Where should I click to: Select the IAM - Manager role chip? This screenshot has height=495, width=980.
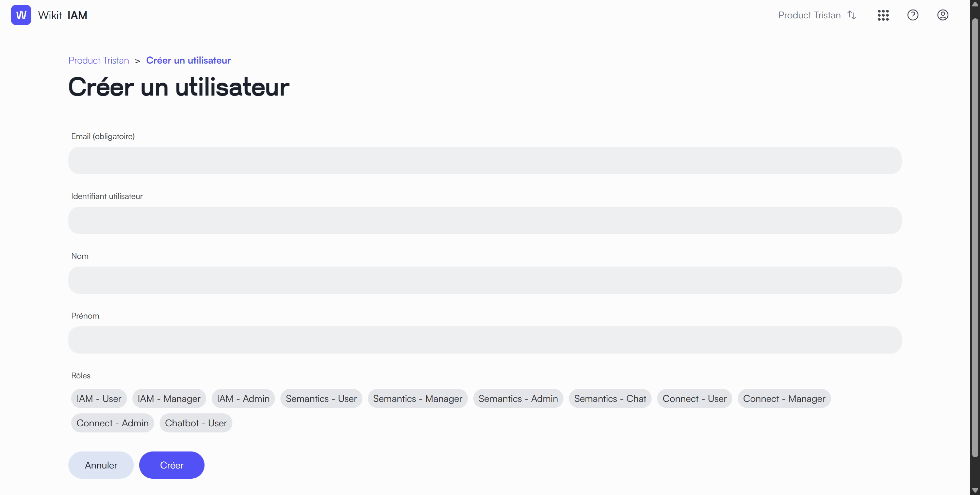[169, 398]
